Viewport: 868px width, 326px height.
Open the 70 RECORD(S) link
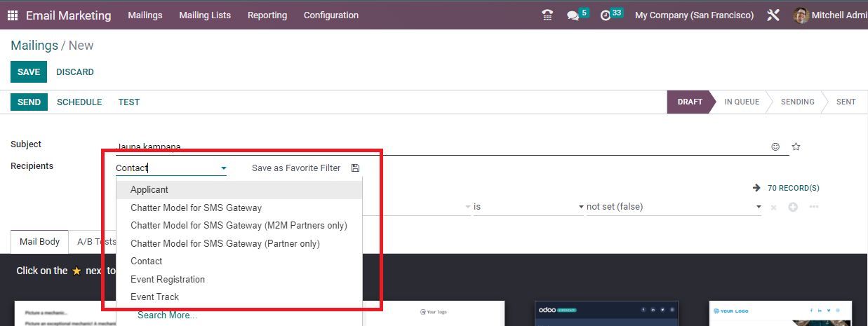point(794,188)
